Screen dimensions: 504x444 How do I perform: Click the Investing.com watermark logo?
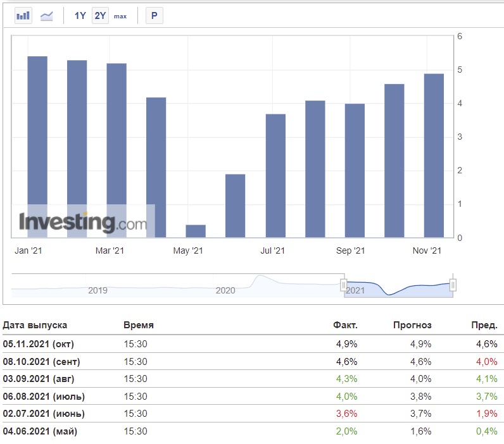click(83, 221)
